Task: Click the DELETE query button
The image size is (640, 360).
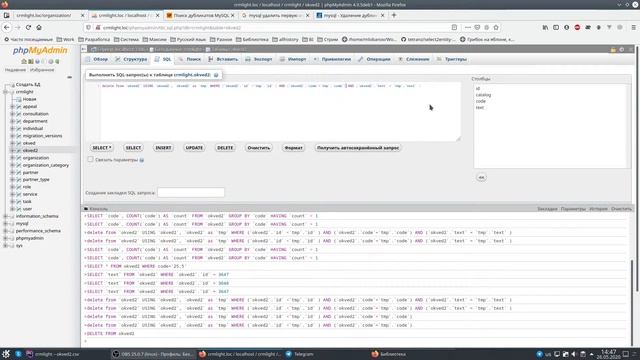Action: pyautogui.click(x=225, y=148)
